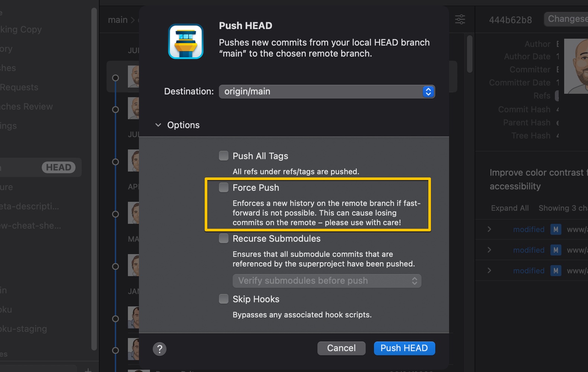
Task: Open the Destination dropdown showing origin/main
Action: 428,92
